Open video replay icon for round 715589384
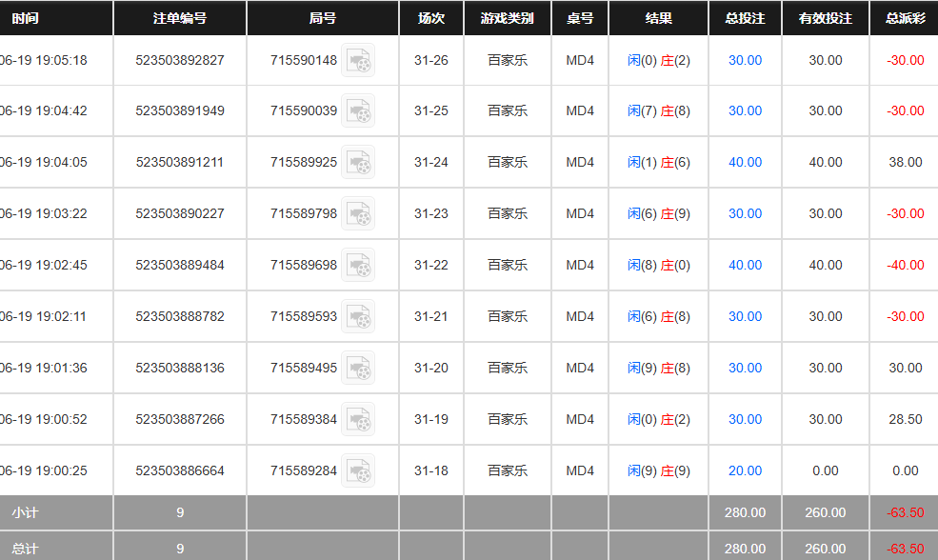The height and width of the screenshot is (560, 938). coord(358,419)
